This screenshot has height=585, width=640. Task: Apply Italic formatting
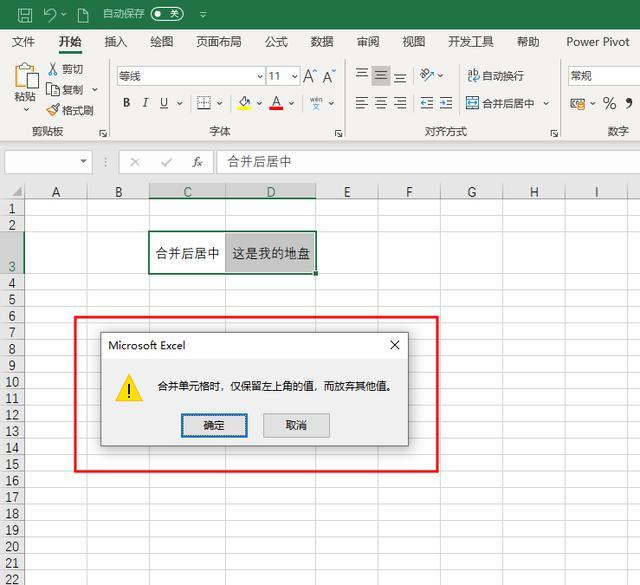146,103
